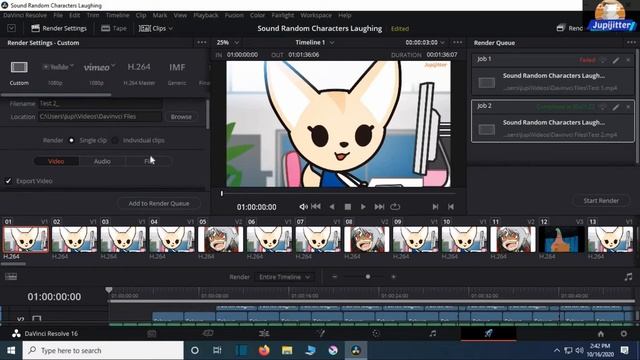Open the File menu
This screenshot has height=360, width=640.
pyautogui.click(x=58, y=15)
